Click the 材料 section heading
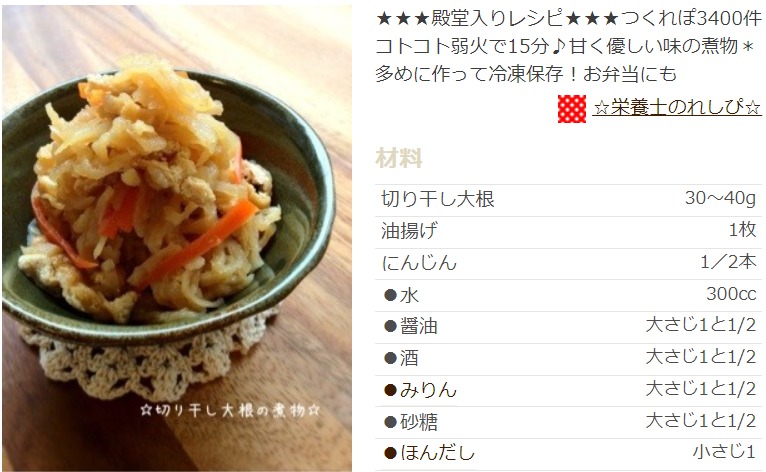 pos(399,158)
